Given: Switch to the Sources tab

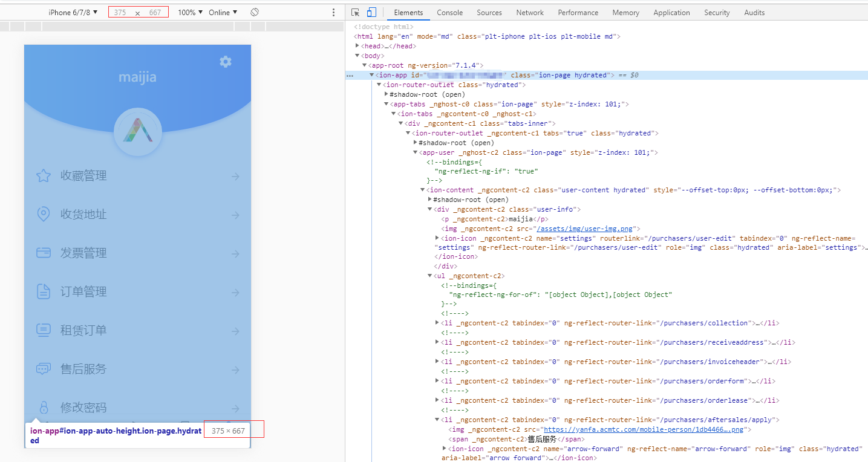Looking at the screenshot, I should point(489,12).
